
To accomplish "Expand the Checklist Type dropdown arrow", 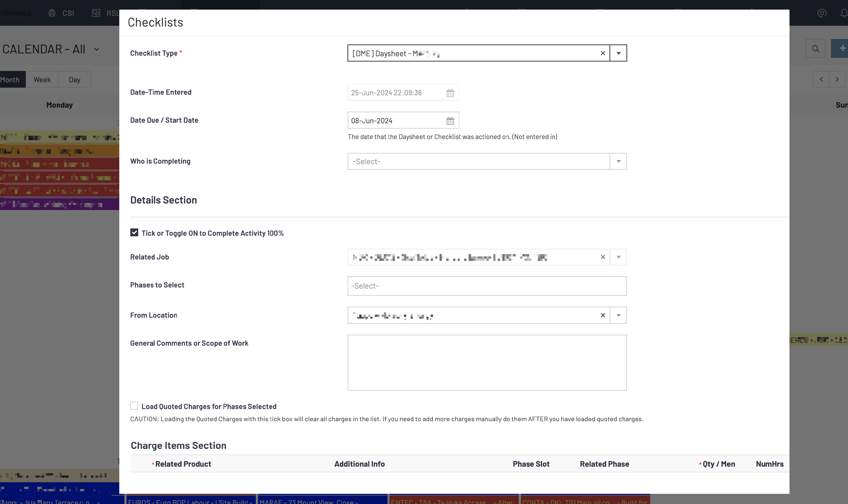I will (618, 53).
